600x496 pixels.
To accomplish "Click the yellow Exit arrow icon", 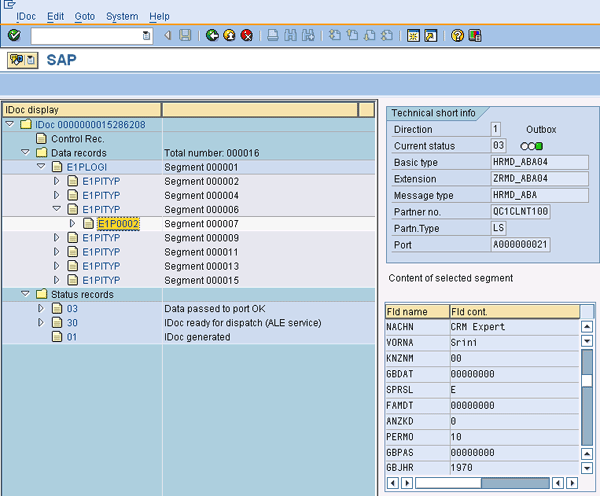I will coord(229,35).
